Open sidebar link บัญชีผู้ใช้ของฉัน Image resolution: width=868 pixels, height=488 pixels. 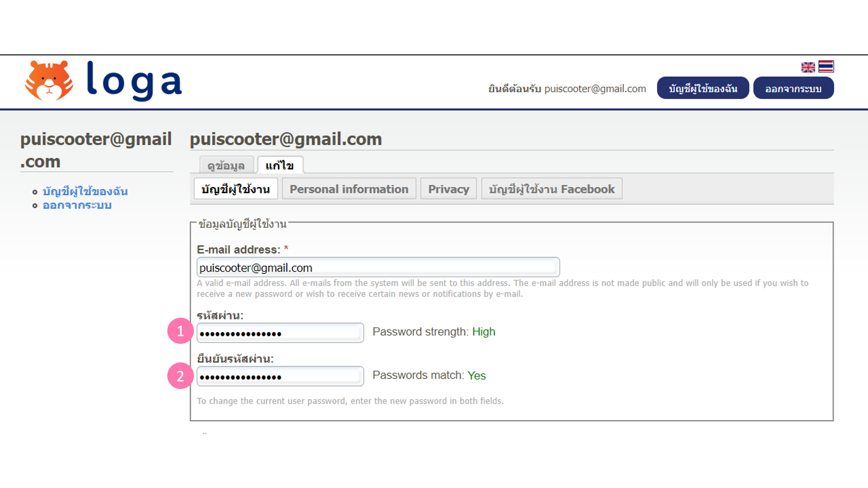85,192
